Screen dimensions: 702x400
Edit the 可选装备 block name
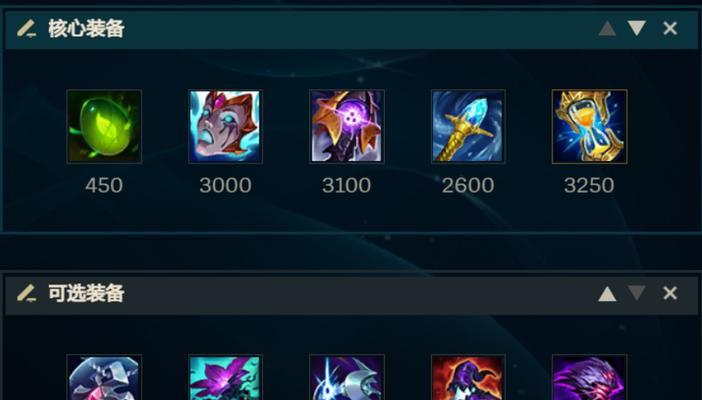point(26,293)
